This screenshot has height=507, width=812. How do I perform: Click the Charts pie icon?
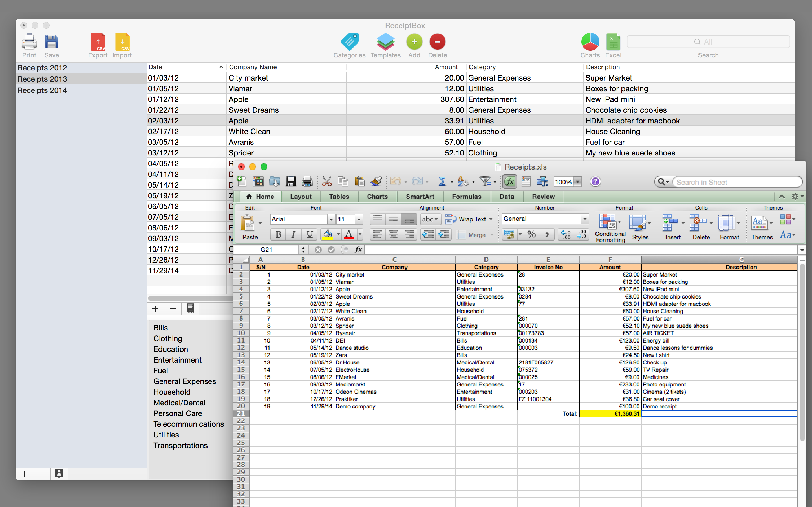[x=590, y=42]
